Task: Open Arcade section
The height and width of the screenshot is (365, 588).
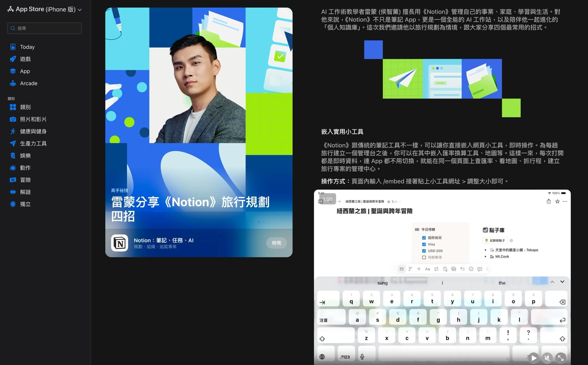Action: 29,83
